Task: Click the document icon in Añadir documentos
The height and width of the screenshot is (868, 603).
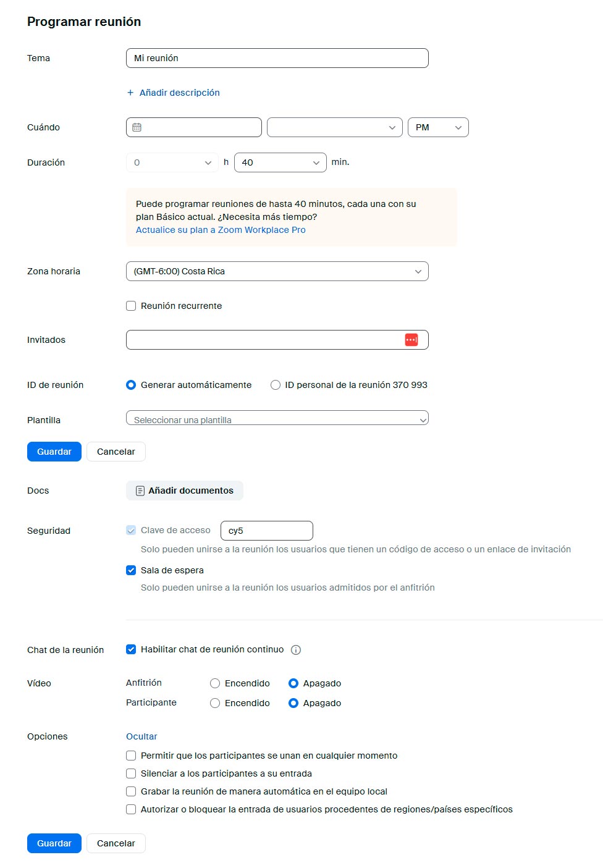Action: coord(140,491)
